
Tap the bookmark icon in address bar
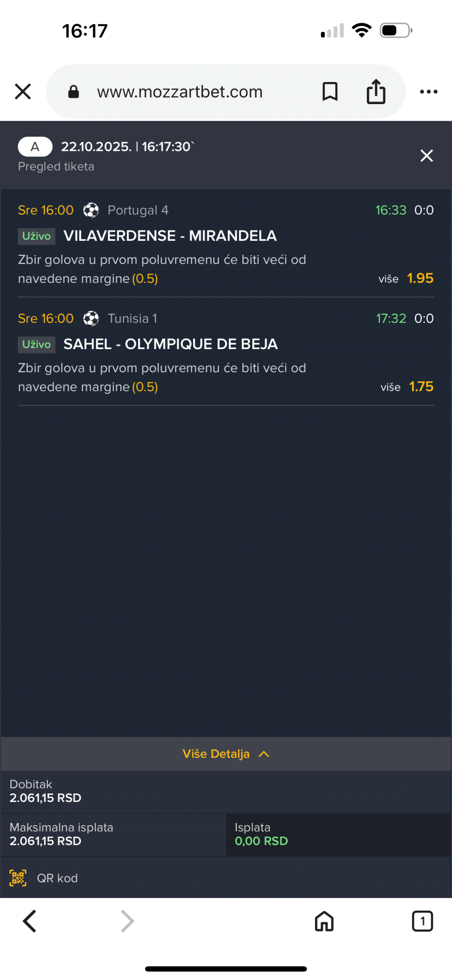[330, 91]
